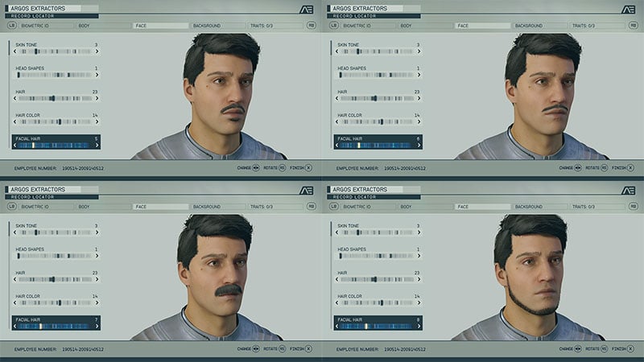The height and width of the screenshot is (362, 644).
Task: Click the RB bumper icon in Facial Hair 6 panel
Action: [634, 26]
